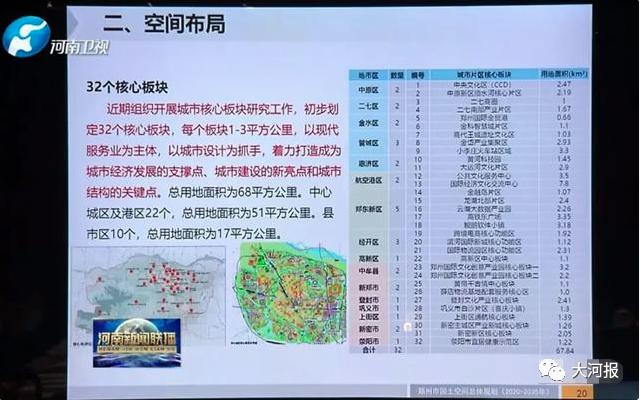Click the slide title 二、空间布局
The height and width of the screenshot is (400, 640).
coord(164,24)
